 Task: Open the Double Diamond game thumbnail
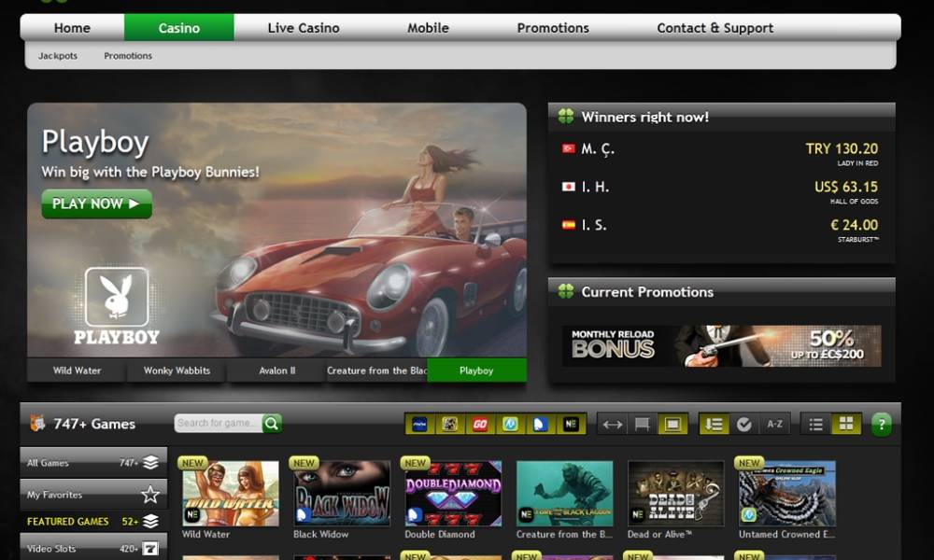pos(453,494)
